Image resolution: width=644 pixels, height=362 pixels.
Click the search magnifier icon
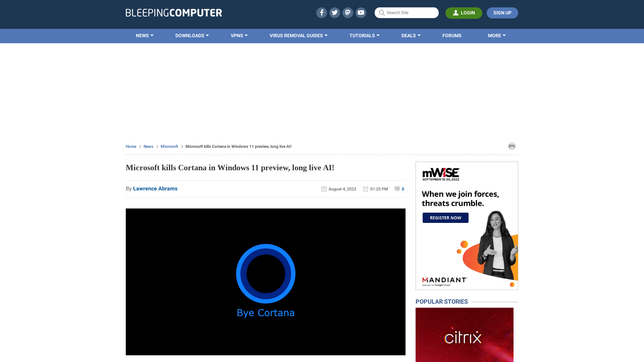[x=382, y=12]
